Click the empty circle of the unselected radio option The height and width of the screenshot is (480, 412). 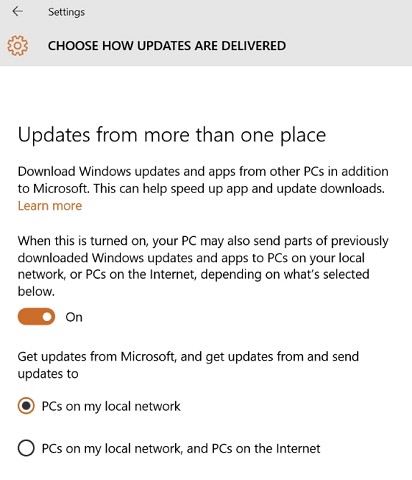26,448
